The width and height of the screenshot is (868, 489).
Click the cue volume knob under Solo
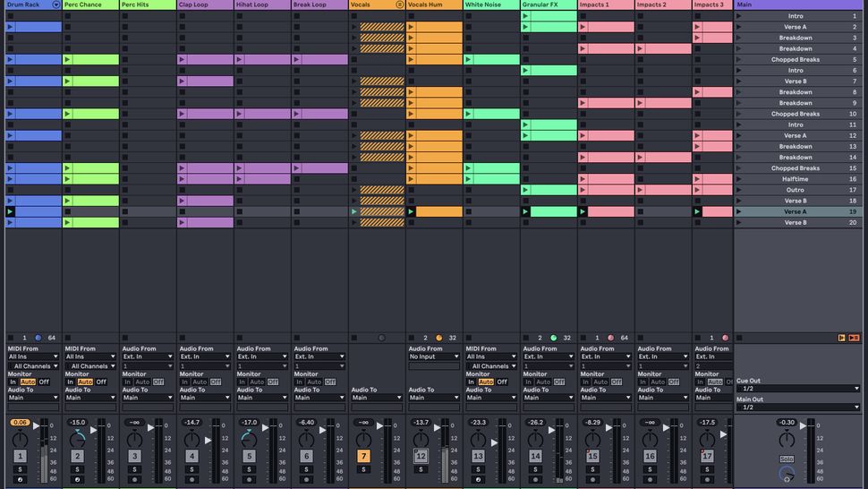click(787, 474)
